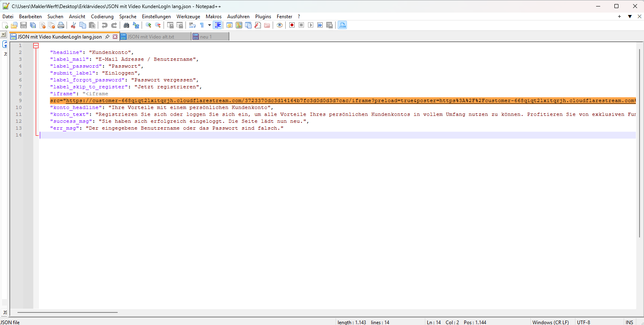Redo the last undone edit
Screen dimensions: 644x325
(114, 25)
